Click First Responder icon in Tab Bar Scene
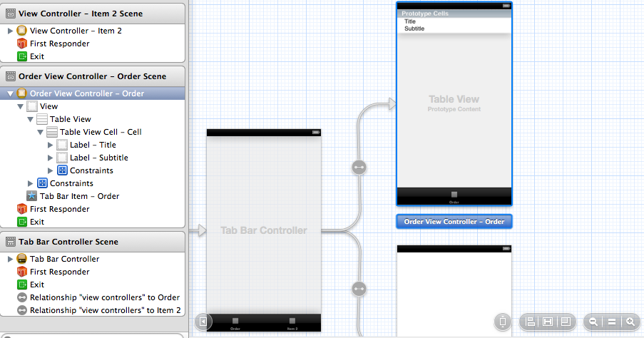The width and height of the screenshot is (644, 338). click(22, 272)
